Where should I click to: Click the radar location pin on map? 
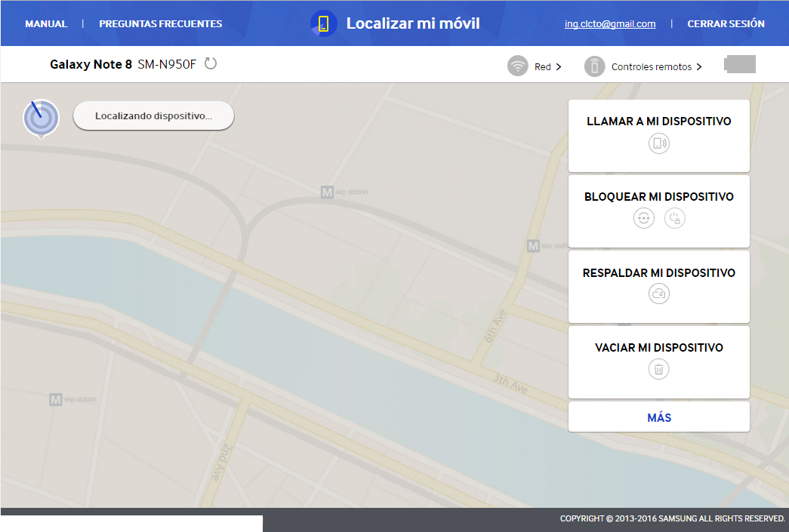42,118
